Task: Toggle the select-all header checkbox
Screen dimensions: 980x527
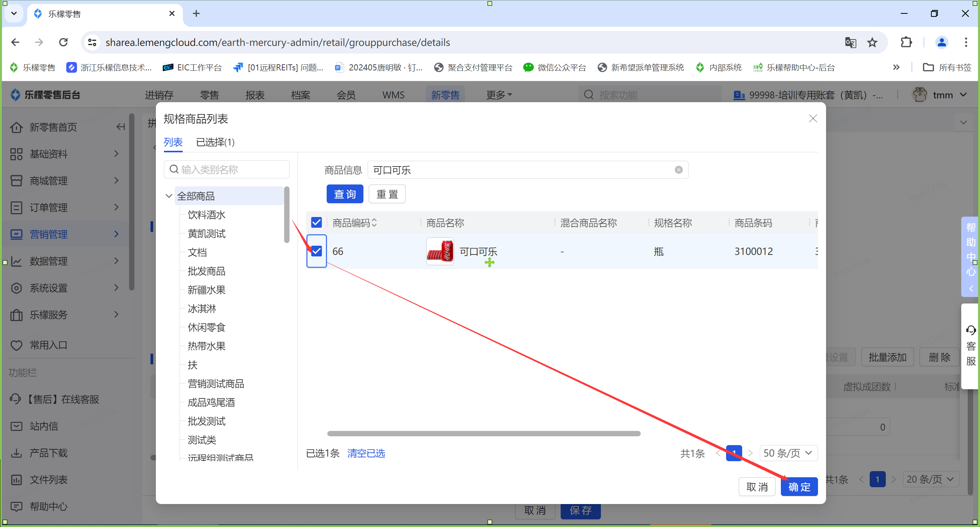Action: [x=316, y=222]
